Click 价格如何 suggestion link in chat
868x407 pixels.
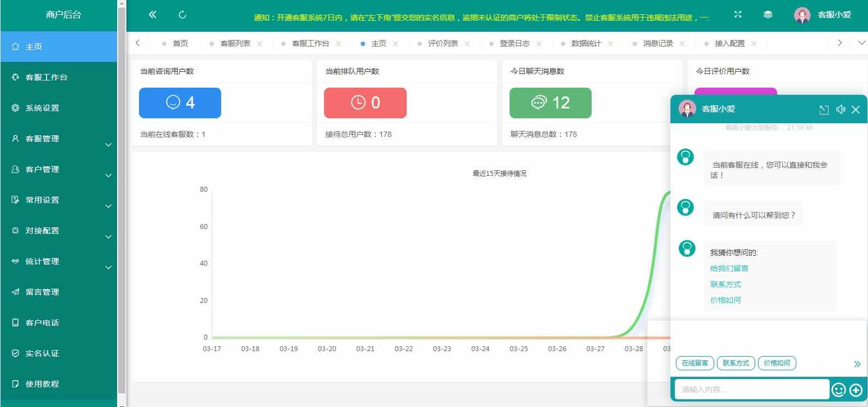point(726,300)
